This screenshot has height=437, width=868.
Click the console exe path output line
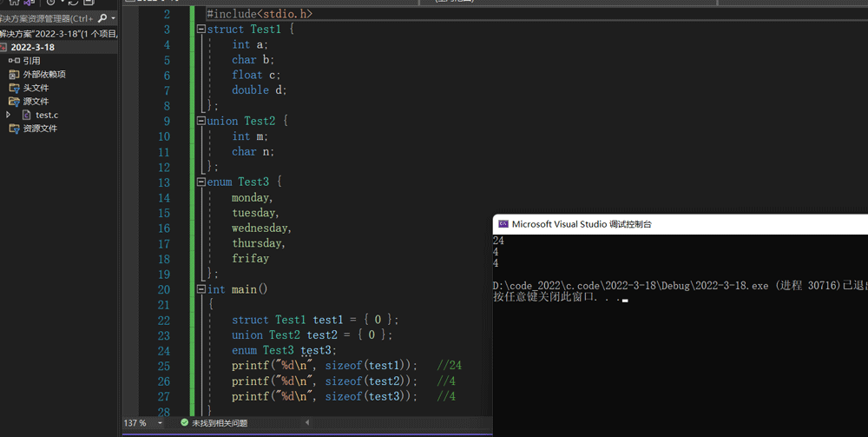click(681, 286)
